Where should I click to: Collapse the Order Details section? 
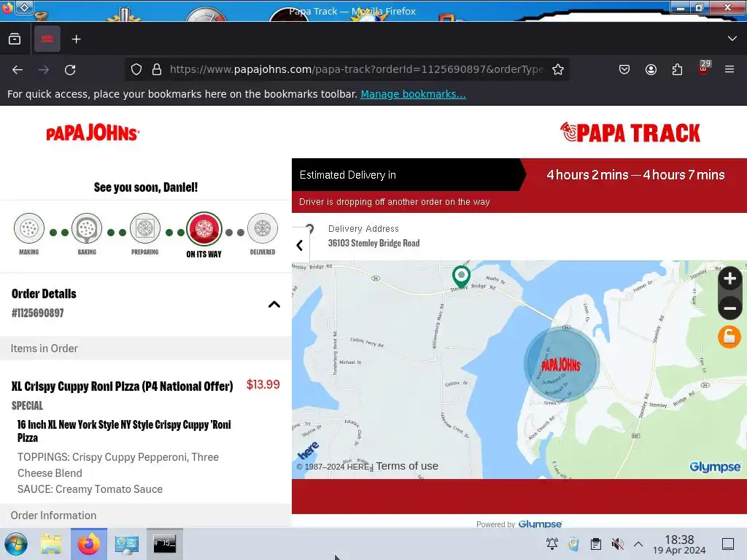(x=274, y=304)
